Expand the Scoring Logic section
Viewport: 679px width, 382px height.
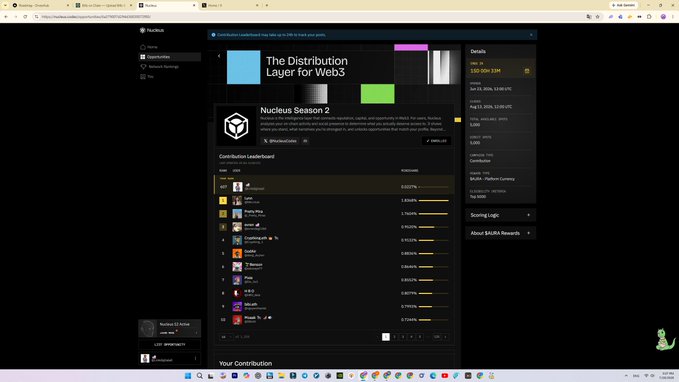pos(501,215)
